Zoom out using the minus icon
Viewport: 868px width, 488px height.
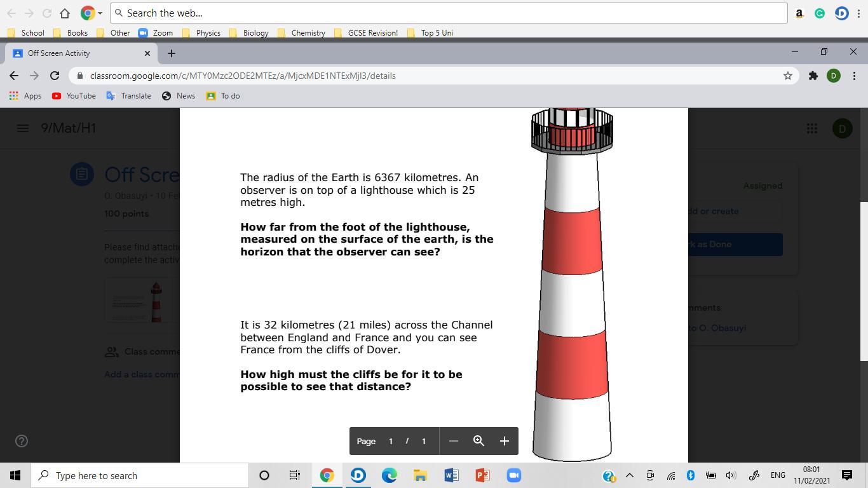coord(453,441)
